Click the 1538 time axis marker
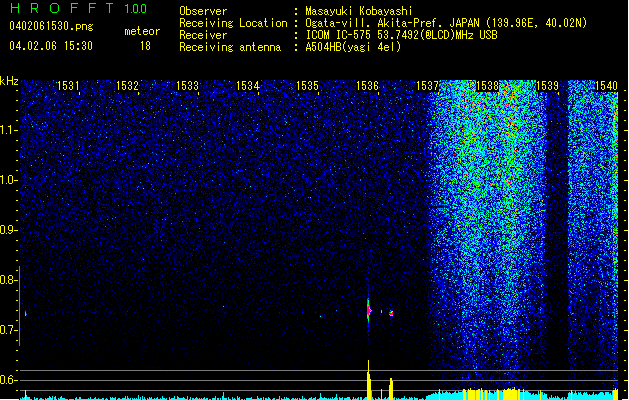 pos(487,86)
